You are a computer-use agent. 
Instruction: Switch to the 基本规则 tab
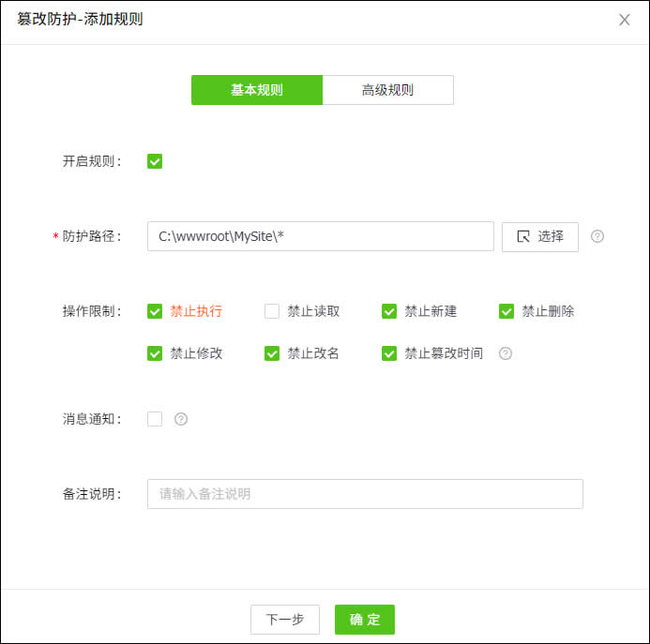click(257, 90)
